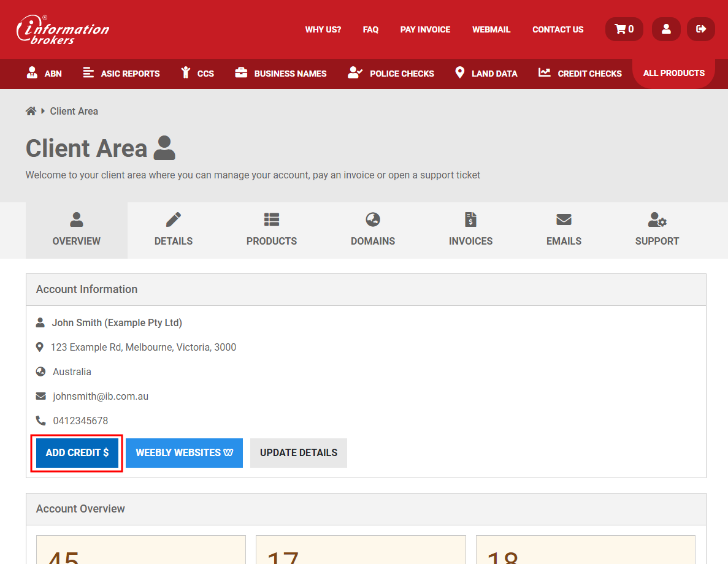Viewport: 728px width, 564px height.
Task: Click the logout arrow icon
Action: click(x=700, y=29)
